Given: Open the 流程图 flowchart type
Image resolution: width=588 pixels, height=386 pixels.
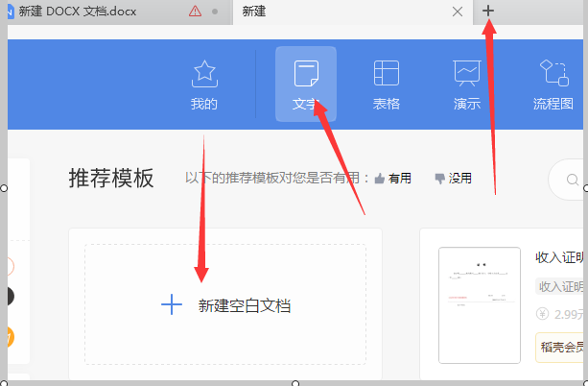Looking at the screenshot, I should pyautogui.click(x=553, y=84).
